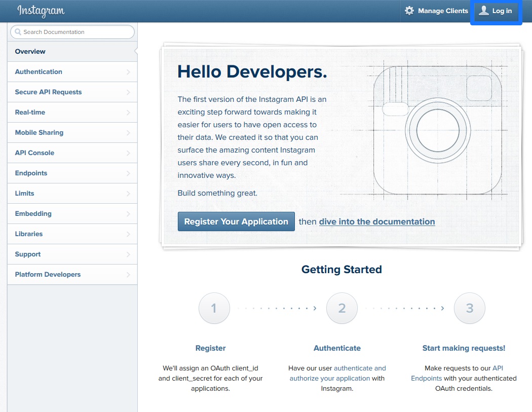Screen dimensions: 532x412
Task: Click the step 1 circle
Action: (x=214, y=308)
